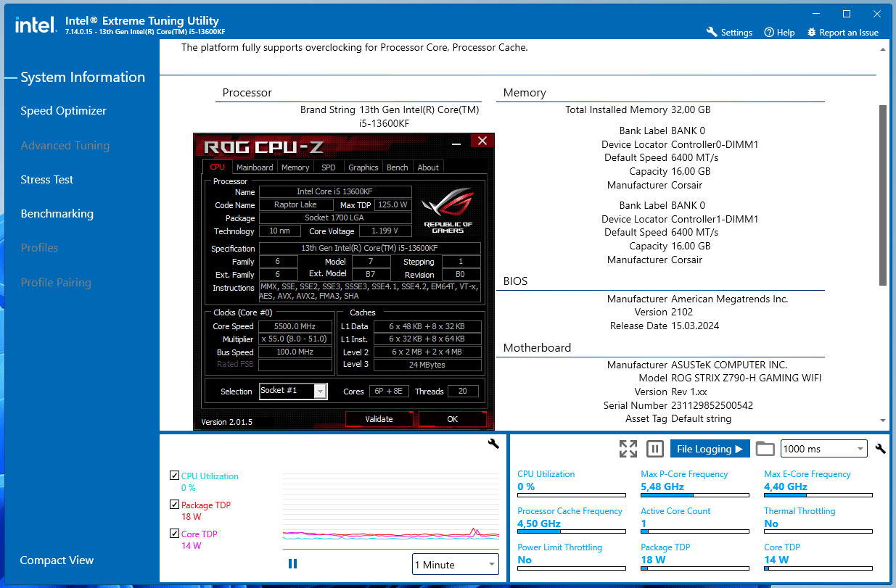The height and width of the screenshot is (588, 896).
Task: Open the logging folder icon
Action: pyautogui.click(x=765, y=449)
